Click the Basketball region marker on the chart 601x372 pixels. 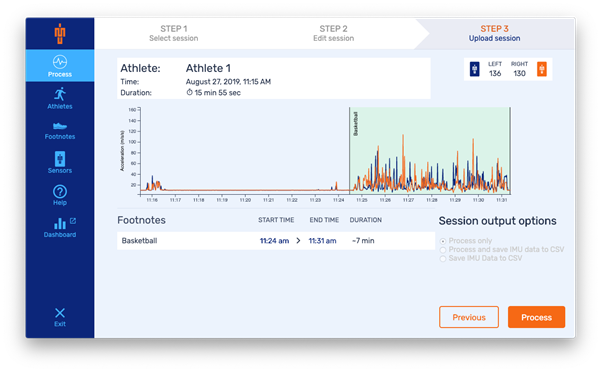(355, 123)
